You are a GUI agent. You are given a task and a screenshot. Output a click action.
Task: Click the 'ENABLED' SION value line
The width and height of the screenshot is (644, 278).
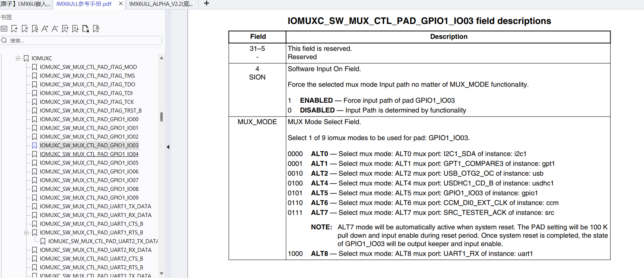point(371,101)
